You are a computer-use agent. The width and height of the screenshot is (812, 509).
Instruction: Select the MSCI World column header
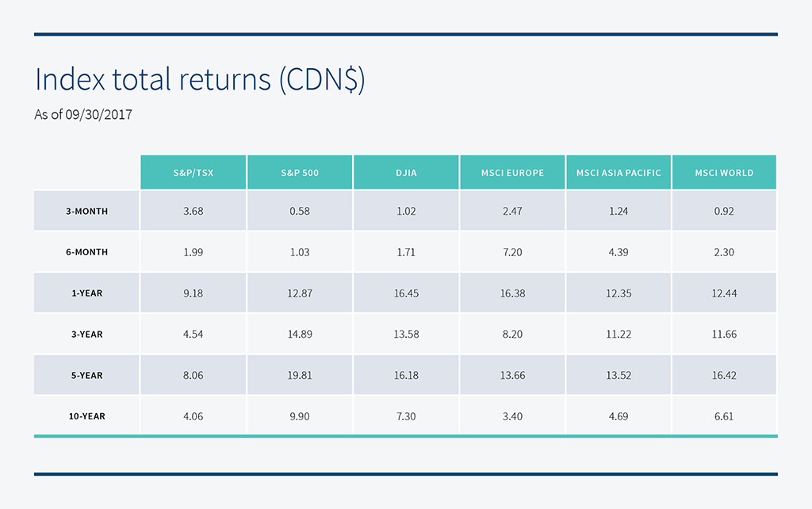[x=724, y=173]
